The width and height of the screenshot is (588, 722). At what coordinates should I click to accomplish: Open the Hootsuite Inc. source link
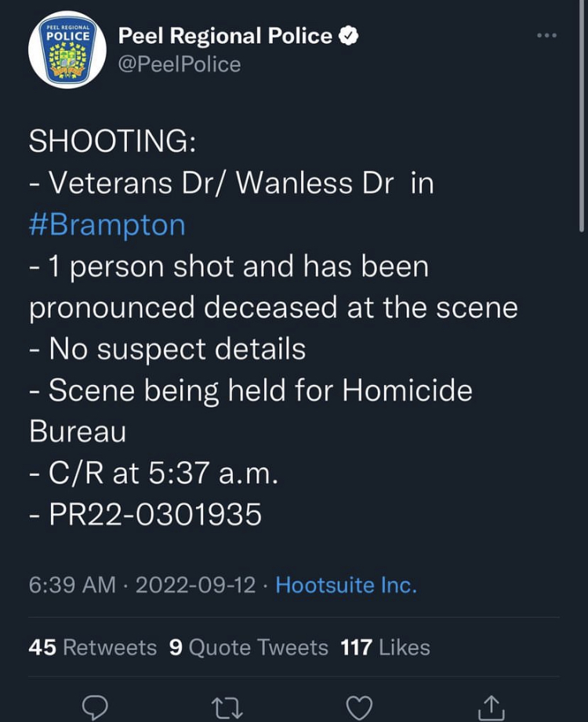click(x=346, y=585)
